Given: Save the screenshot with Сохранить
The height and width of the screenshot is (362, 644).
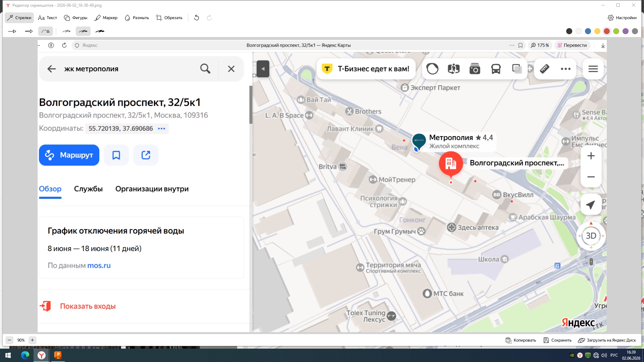Looking at the screenshot, I should pos(557,340).
